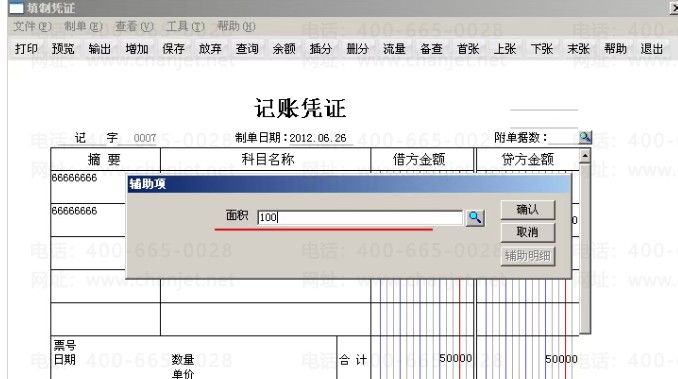Go to next voucher with 下张
Screen dimensions: 678x379
pyautogui.click(x=541, y=49)
